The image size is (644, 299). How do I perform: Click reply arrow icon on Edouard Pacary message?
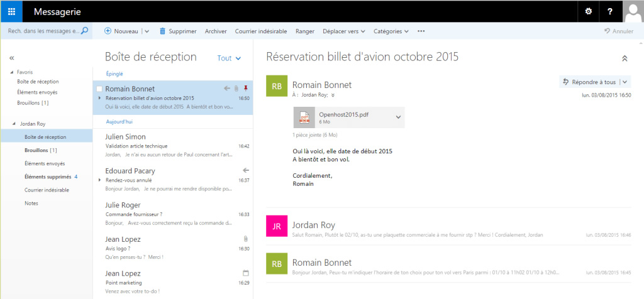[246, 170]
